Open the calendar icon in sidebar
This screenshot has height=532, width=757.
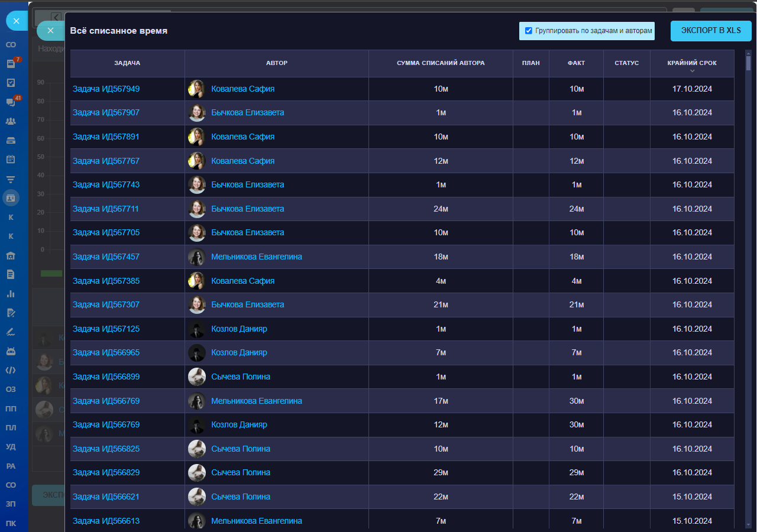pyautogui.click(x=11, y=160)
